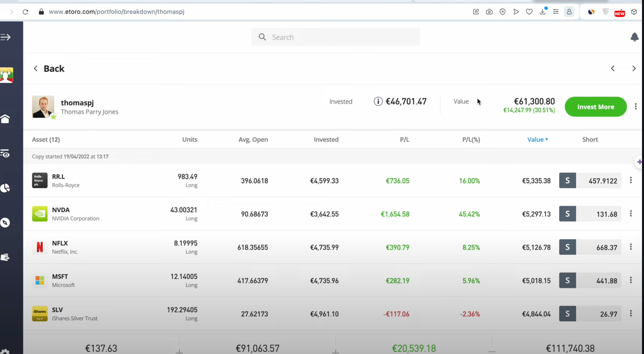This screenshot has width=644, height=354.
Task: Click the iShares SLV asset logo
Action: [40, 314]
